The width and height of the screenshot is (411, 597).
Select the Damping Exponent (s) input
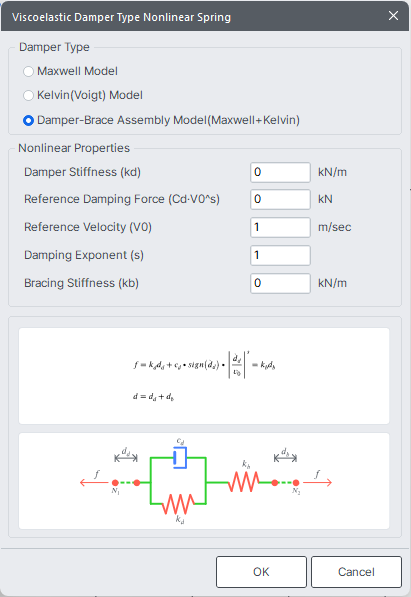coord(280,255)
